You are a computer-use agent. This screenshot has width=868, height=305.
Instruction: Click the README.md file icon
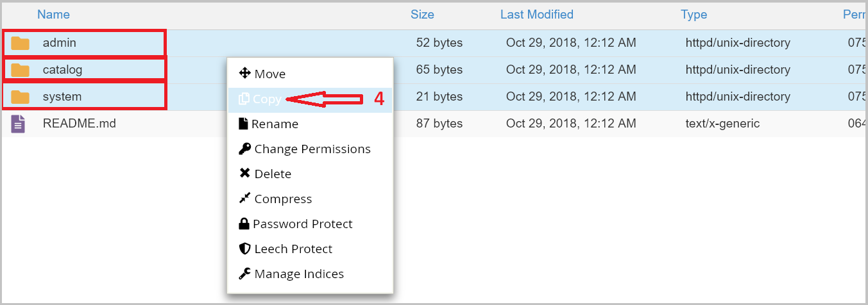click(19, 124)
